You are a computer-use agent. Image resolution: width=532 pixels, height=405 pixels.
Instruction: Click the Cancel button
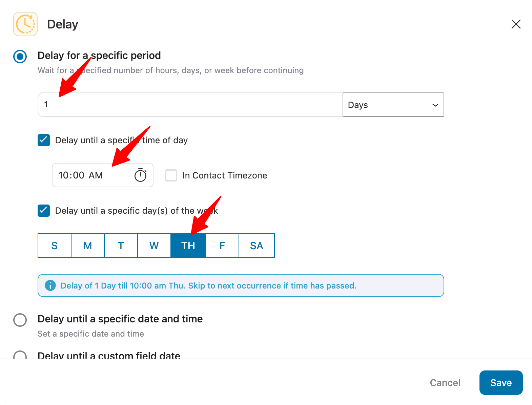point(445,383)
